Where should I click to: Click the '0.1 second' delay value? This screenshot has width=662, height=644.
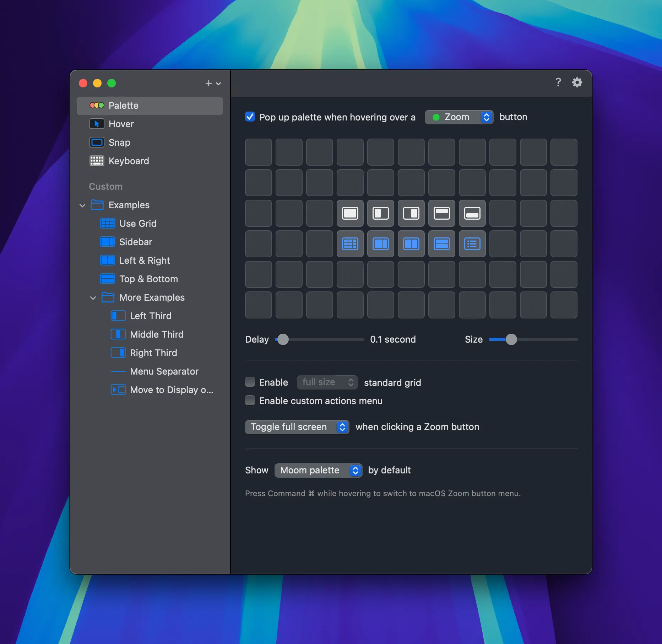[x=393, y=339]
